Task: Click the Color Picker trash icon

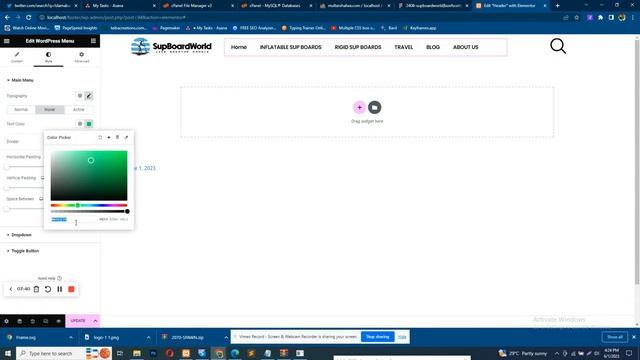Action: point(118,138)
